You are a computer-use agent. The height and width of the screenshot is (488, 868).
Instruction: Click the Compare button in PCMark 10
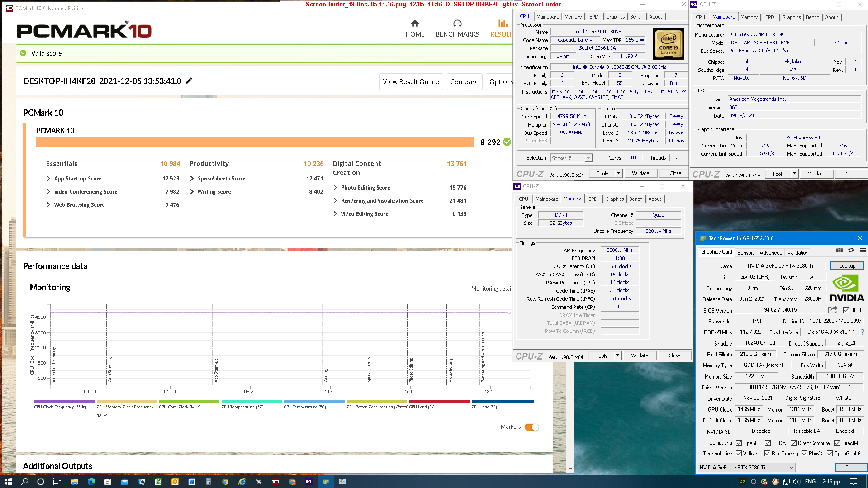464,82
